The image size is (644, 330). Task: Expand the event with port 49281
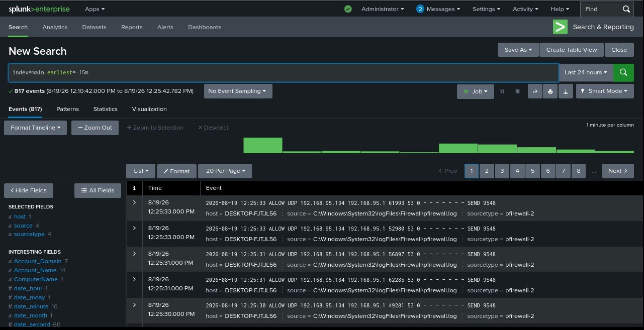pos(134,305)
